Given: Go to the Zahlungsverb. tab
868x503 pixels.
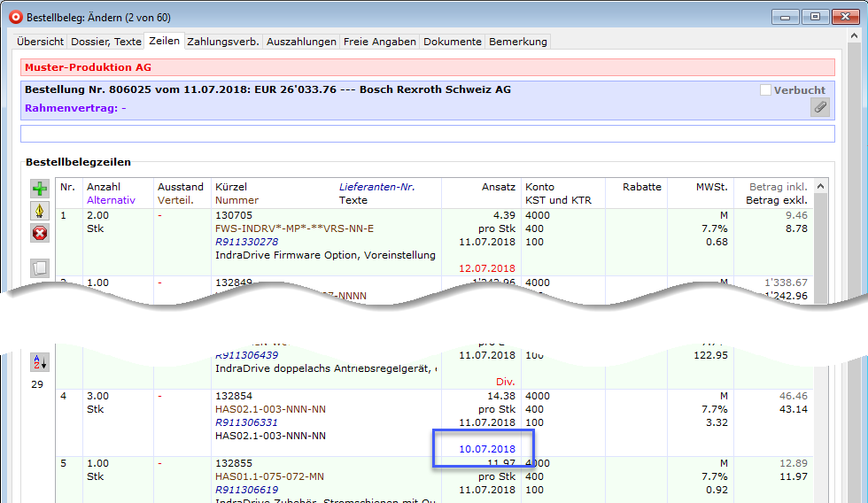Looking at the screenshot, I should coord(223,42).
